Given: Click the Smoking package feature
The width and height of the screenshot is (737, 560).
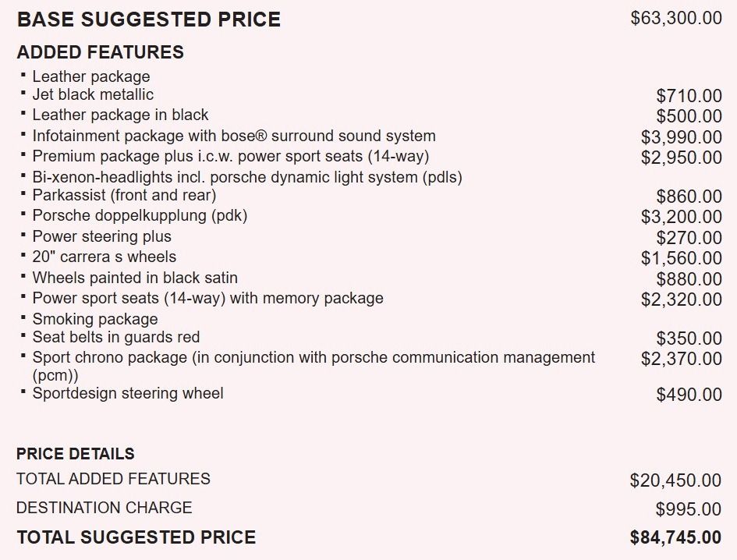Looking at the screenshot, I should [x=95, y=319].
